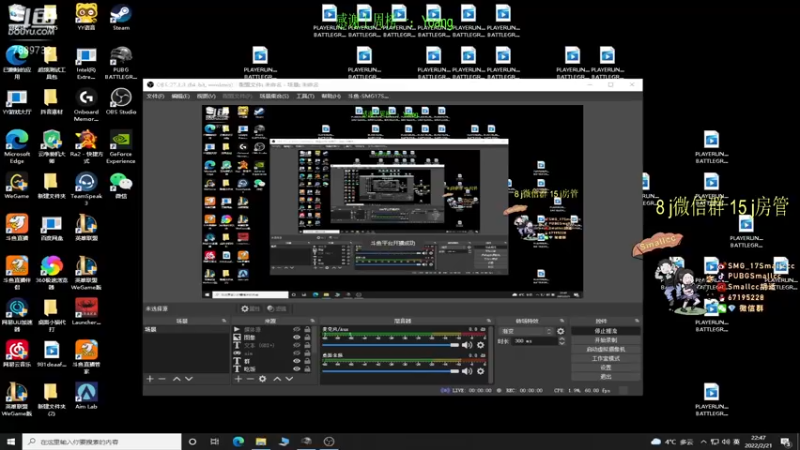Open 麦克风/Aux audio settings gear
Screen dimensions: 800x450
click(480, 345)
